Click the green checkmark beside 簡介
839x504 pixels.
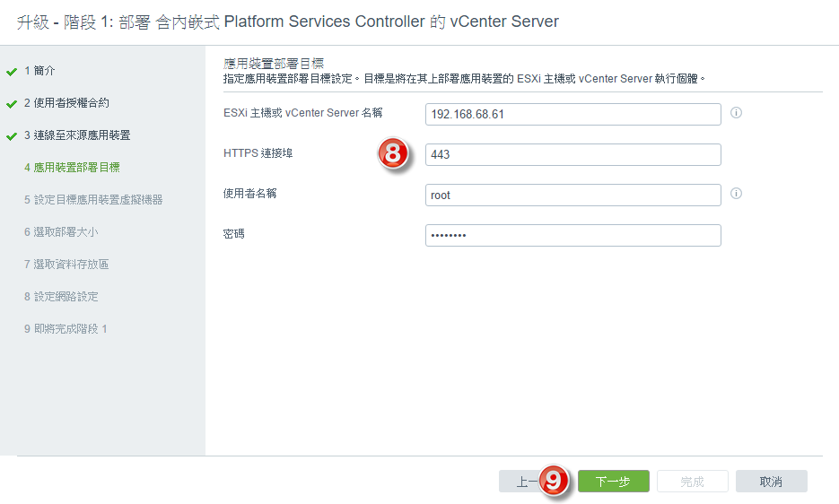click(x=12, y=72)
